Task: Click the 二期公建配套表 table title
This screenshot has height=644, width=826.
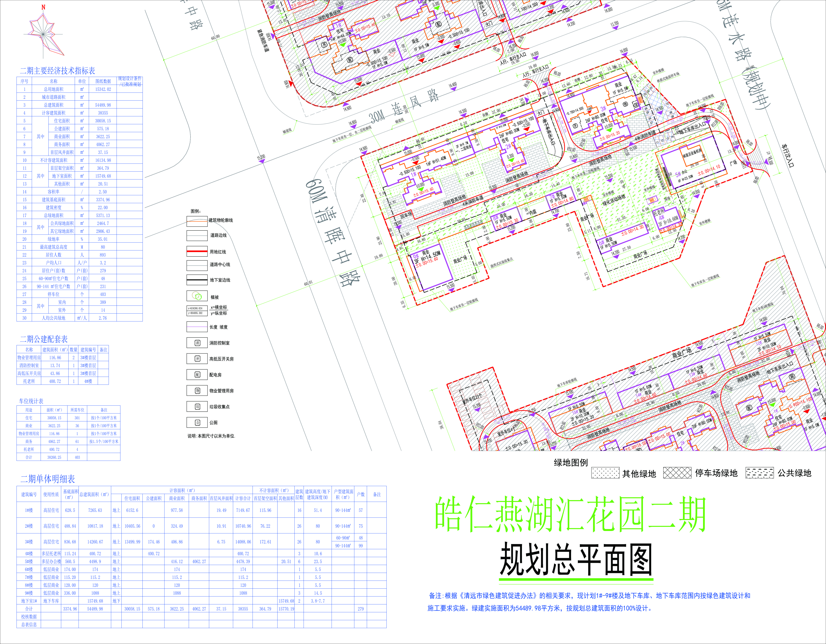Action: tap(44, 339)
